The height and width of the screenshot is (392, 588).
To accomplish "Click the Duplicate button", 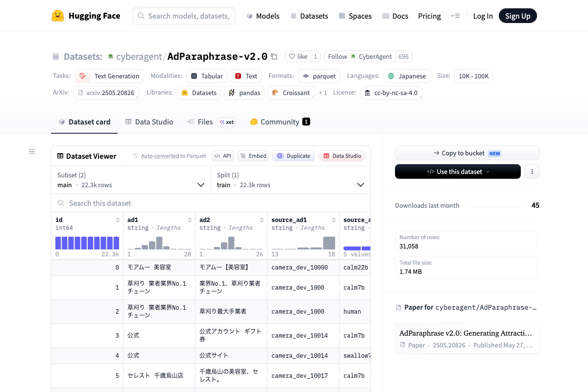I will coord(294,156).
